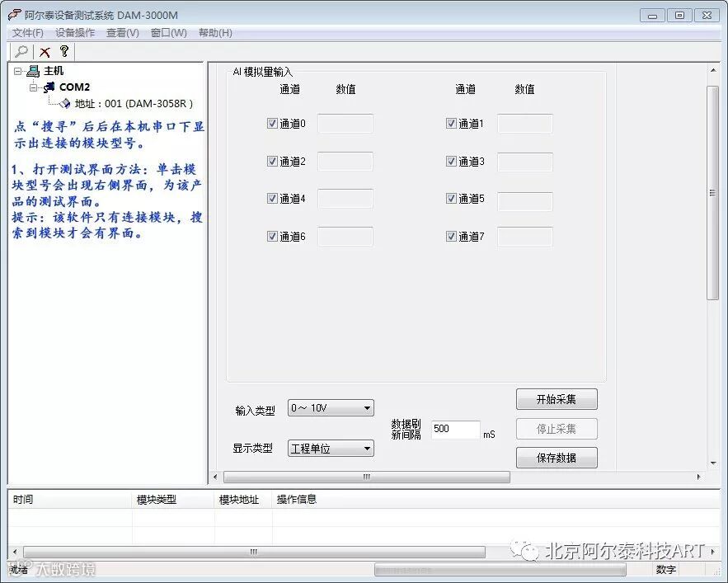This screenshot has width=728, height=583.
Task: Toggle 通道3 checkbox
Action: pos(451,161)
